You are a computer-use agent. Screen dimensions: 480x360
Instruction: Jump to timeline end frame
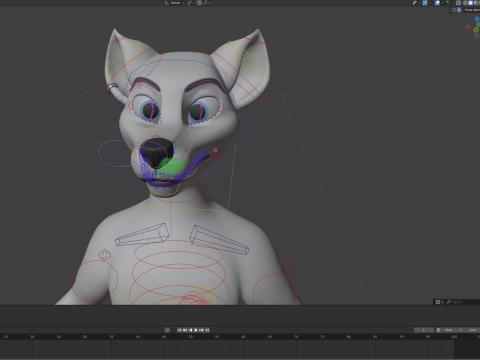point(207,330)
